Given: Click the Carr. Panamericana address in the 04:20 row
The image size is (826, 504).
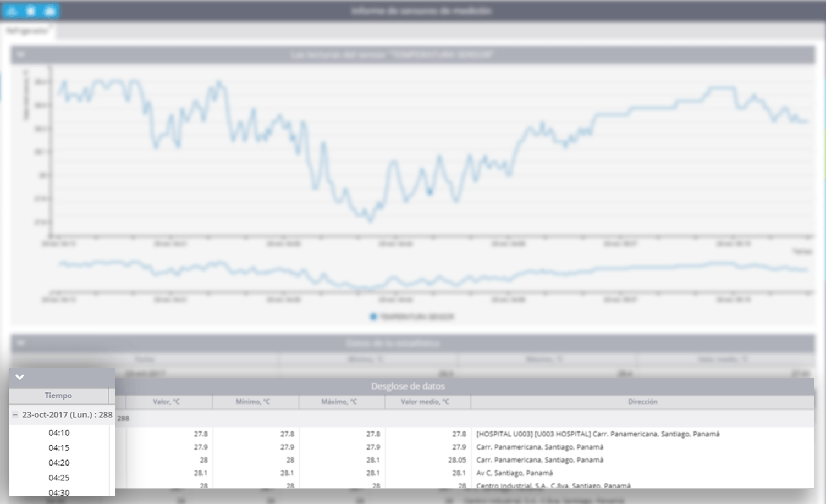Looking at the screenshot, I should pos(539,460).
